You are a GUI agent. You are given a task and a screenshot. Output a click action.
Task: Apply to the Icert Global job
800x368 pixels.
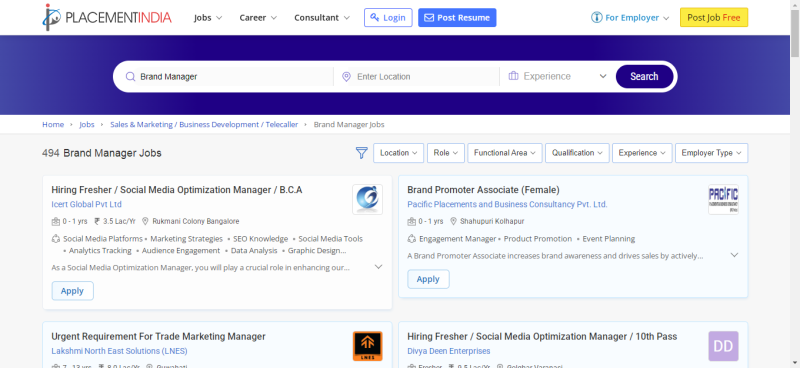pyautogui.click(x=72, y=291)
